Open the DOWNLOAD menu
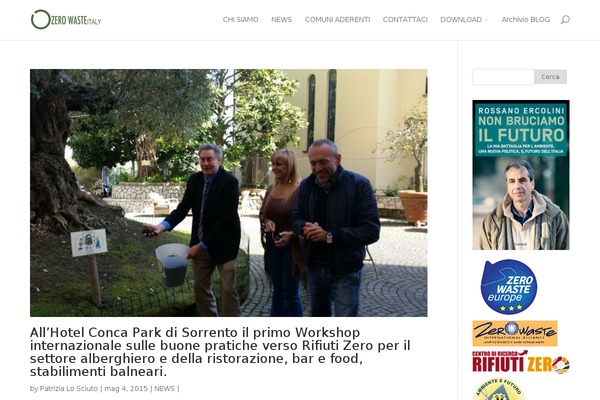The image size is (600, 400). click(461, 20)
